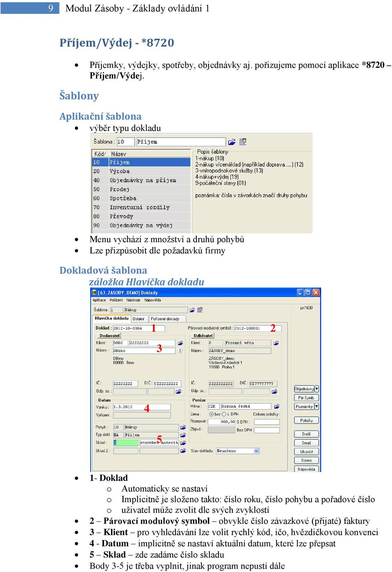Screen dimensions: 392x572
Task: Open Typ dokl. lookup folder icon
Action: [x=183, y=435]
